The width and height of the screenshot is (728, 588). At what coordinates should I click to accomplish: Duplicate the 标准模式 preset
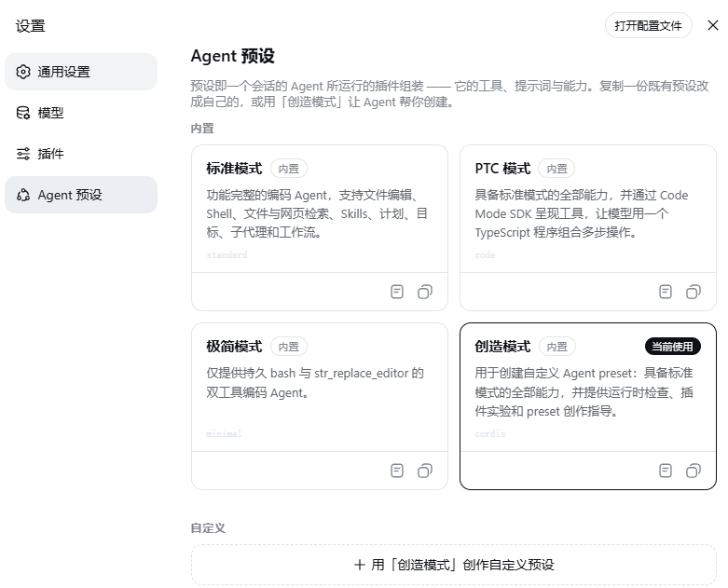point(425,292)
